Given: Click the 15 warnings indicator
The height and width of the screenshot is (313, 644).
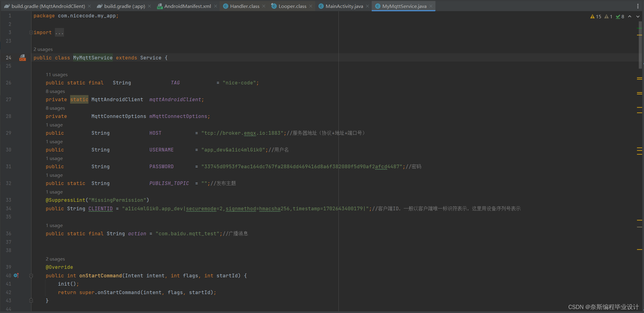Looking at the screenshot, I should pos(596,17).
